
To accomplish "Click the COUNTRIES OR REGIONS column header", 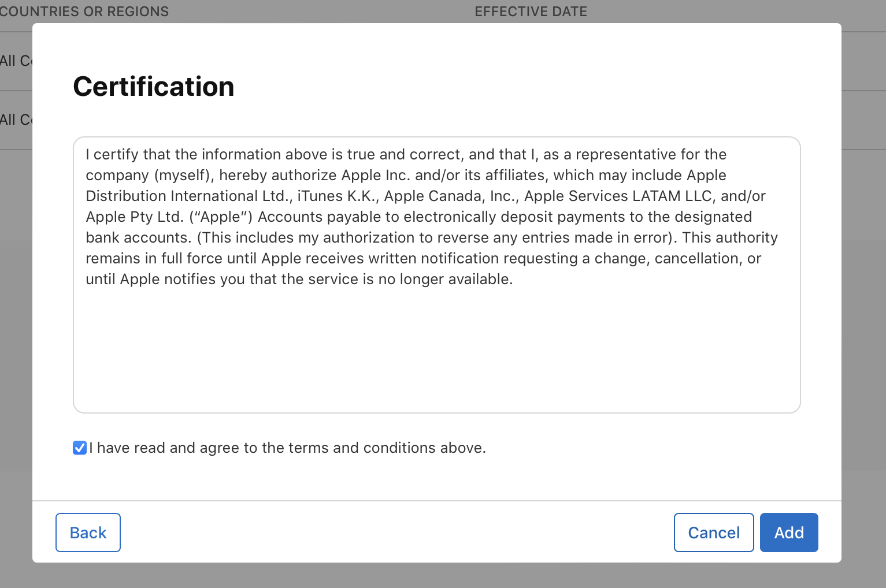I will (84, 12).
